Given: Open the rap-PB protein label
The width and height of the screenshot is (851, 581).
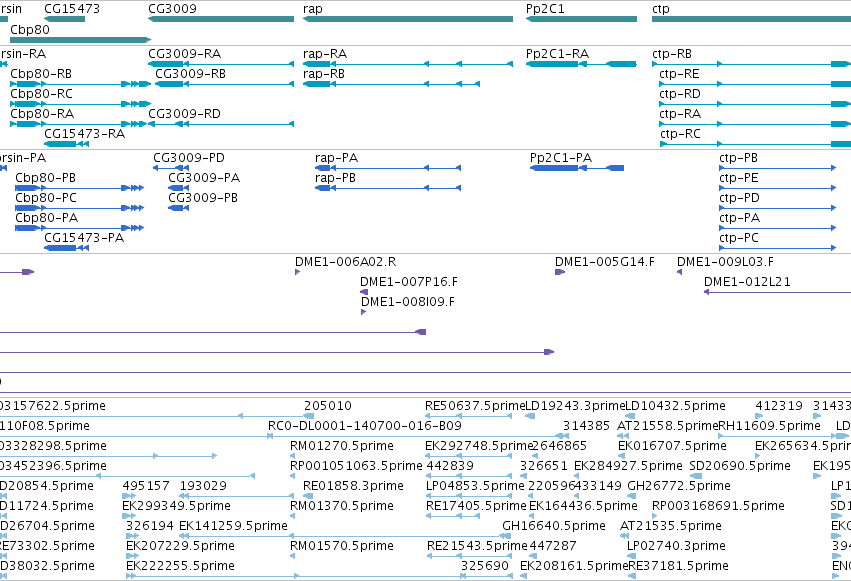Looking at the screenshot, I should coord(335,178).
